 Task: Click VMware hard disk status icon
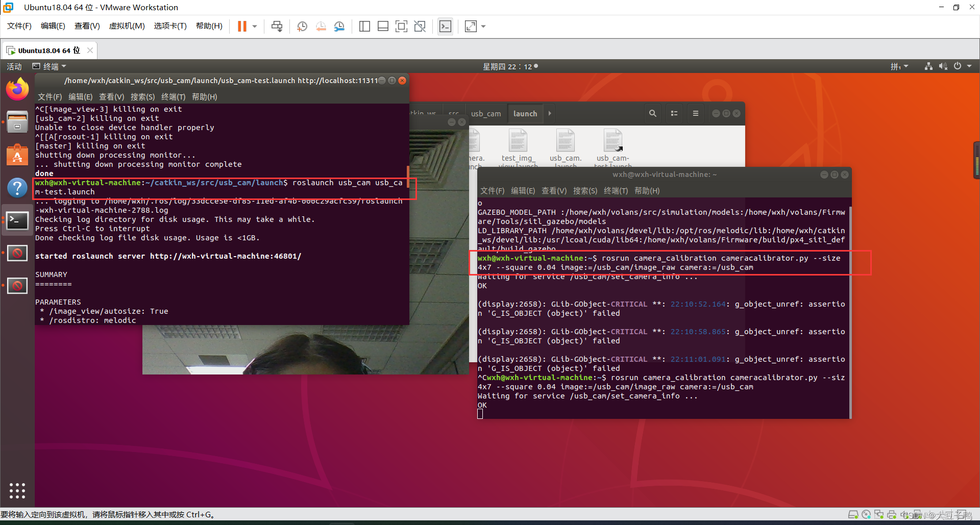(853, 515)
